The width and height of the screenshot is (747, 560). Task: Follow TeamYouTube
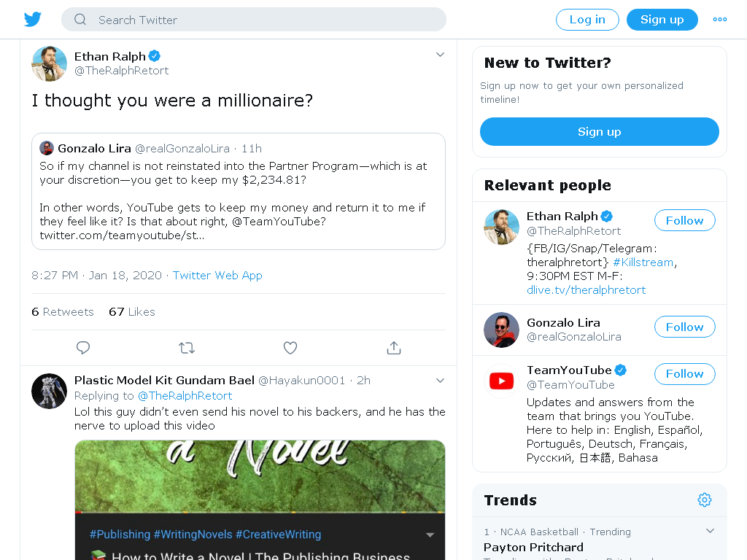684,374
